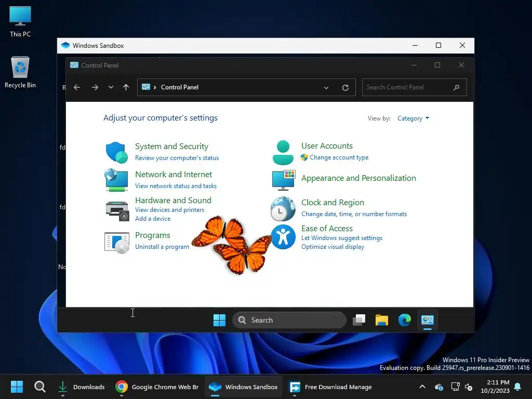Image resolution: width=532 pixels, height=399 pixels.
Task: Click View devices and printers
Action: pyautogui.click(x=170, y=210)
